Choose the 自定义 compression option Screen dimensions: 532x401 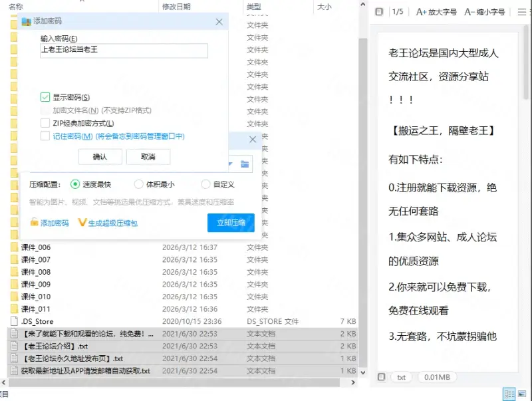(x=205, y=184)
